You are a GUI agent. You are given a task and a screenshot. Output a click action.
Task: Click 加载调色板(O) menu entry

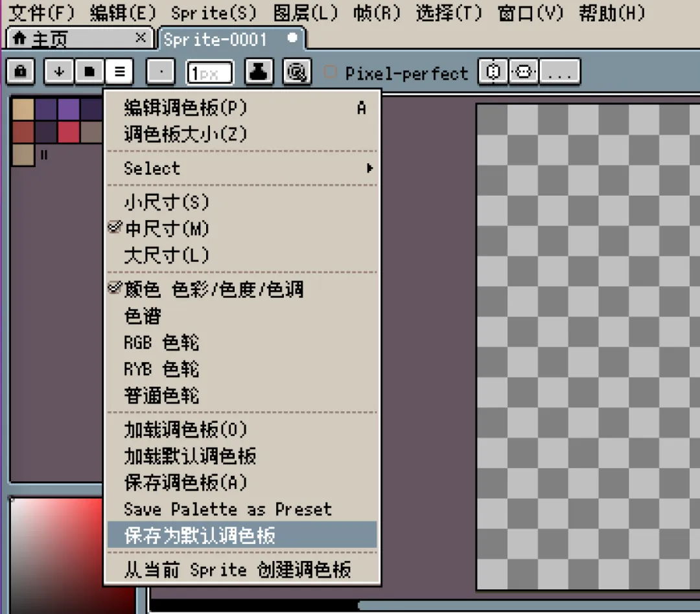(242, 429)
